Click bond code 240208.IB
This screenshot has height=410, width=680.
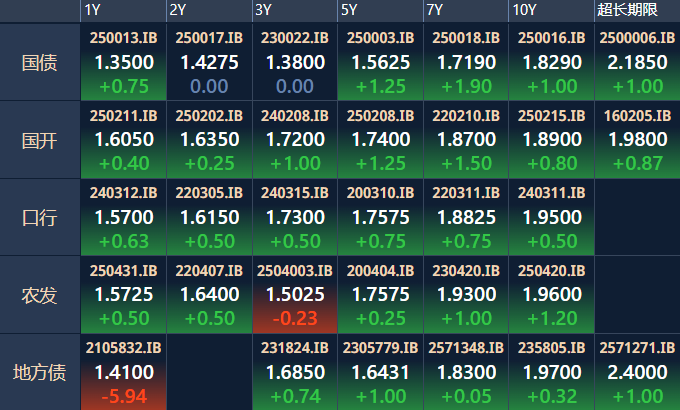[x=295, y=116]
